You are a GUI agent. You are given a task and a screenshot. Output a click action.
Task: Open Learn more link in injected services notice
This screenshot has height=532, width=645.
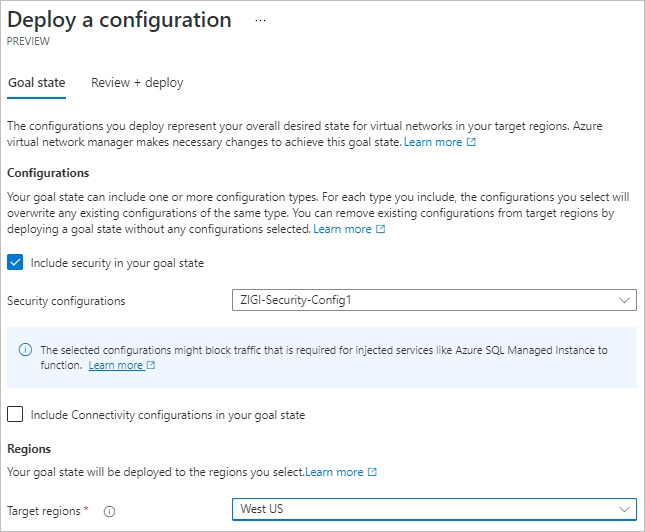116,365
